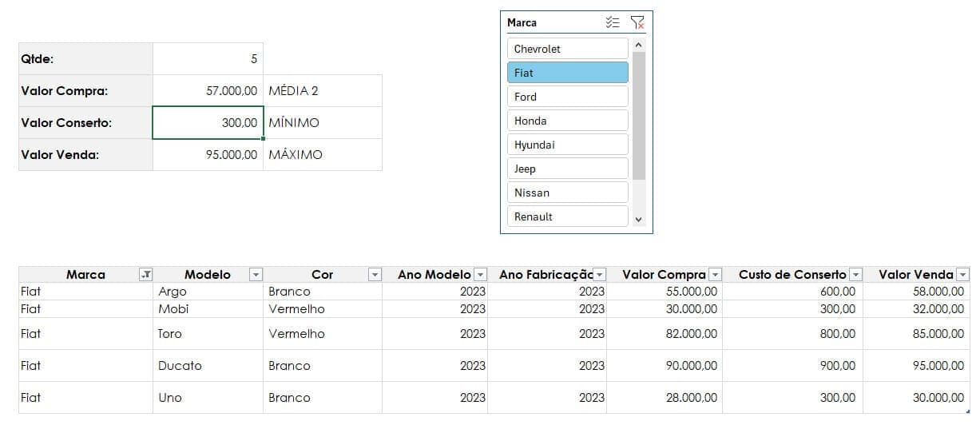Click the Custo de Conserto cell 600,00
Viewport: 980px width, 425px height.
794,292
